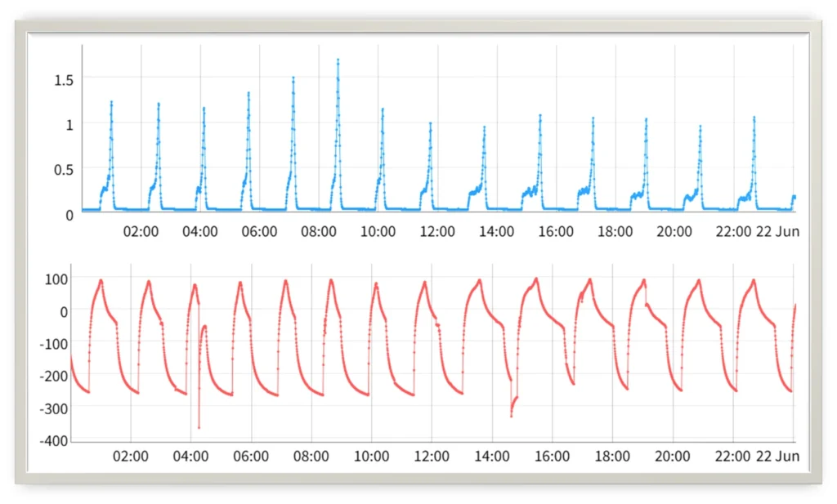Click the 1.5 y-axis label
The width and height of the screenshot is (837, 504).
(64, 81)
